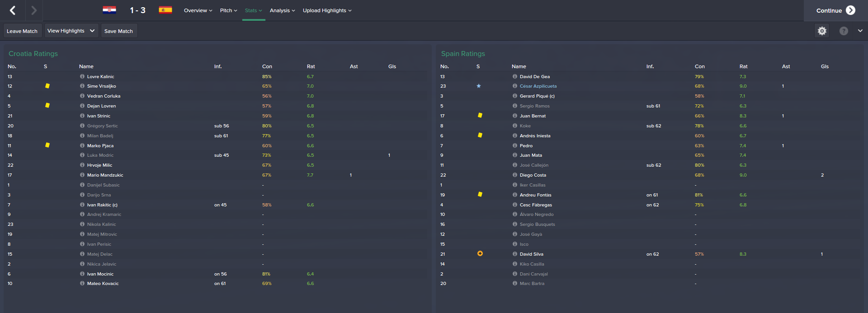Click the info icon beside Lovre Kalinic
The height and width of the screenshot is (313, 868).
pos(82,76)
